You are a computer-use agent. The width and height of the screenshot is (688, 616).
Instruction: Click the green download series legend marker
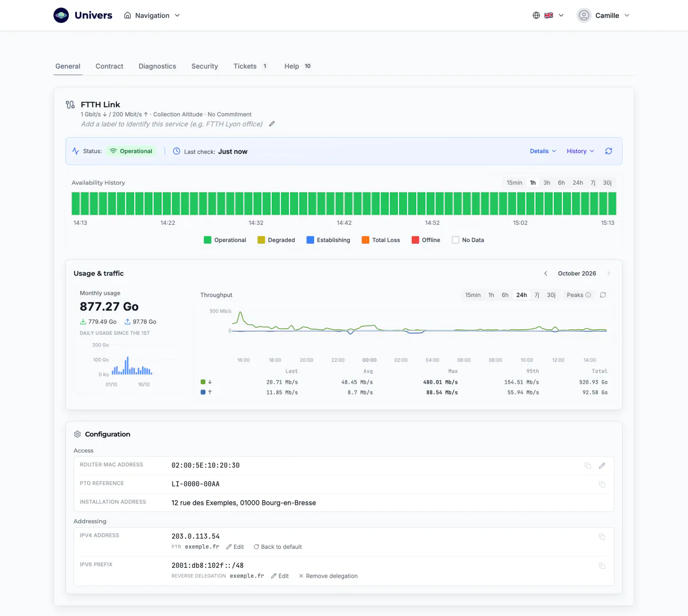[203, 382]
